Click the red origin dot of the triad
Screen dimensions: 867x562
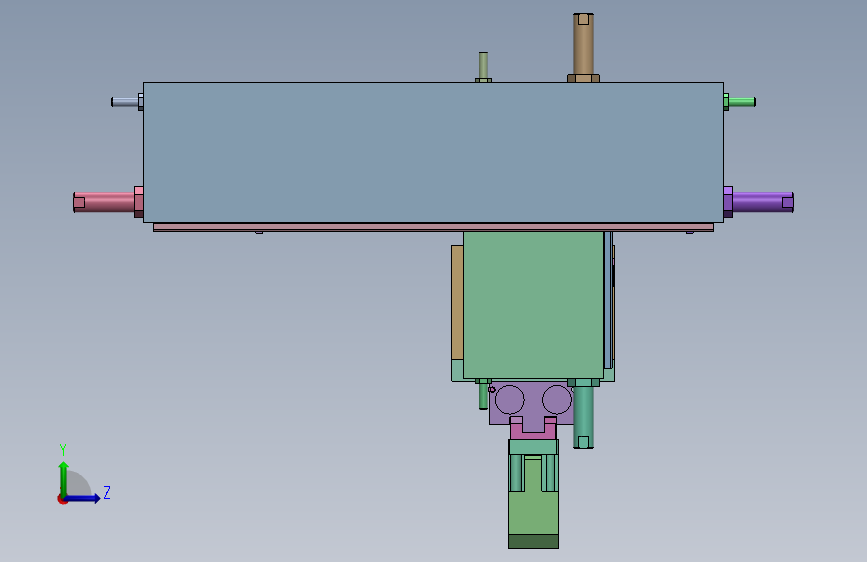tap(62, 499)
